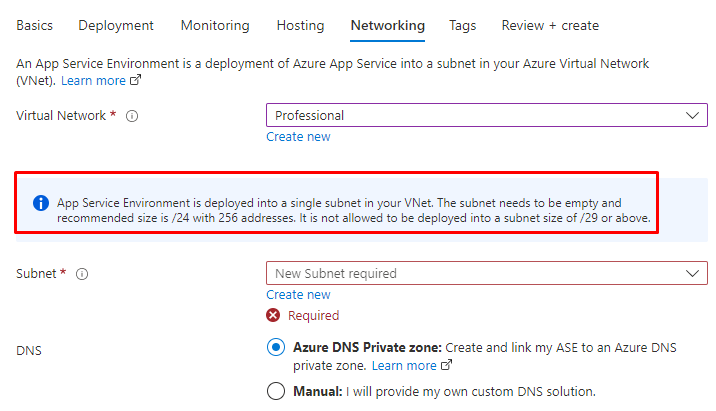Go to Review + create tab
Image resolution: width=716 pixels, height=411 pixels.
point(550,25)
